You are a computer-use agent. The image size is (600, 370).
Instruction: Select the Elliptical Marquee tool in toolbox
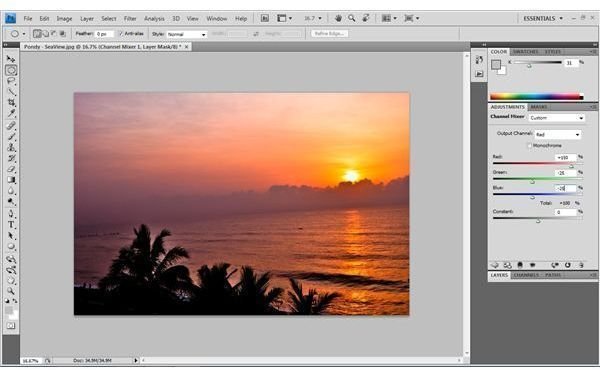[x=11, y=70]
